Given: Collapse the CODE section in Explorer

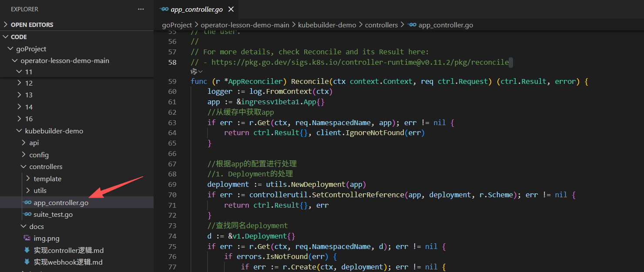Looking at the screenshot, I should [x=6, y=37].
